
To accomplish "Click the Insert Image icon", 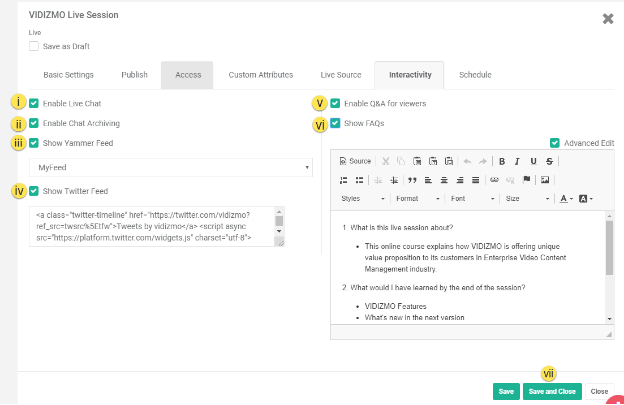I will point(545,180).
